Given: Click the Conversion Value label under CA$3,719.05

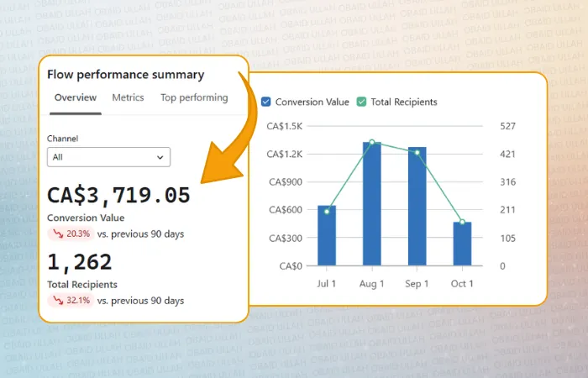Looking at the screenshot, I should coord(86,218).
